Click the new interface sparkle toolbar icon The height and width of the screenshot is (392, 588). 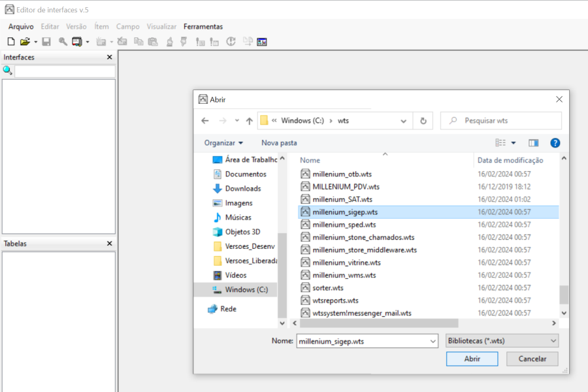(101, 42)
